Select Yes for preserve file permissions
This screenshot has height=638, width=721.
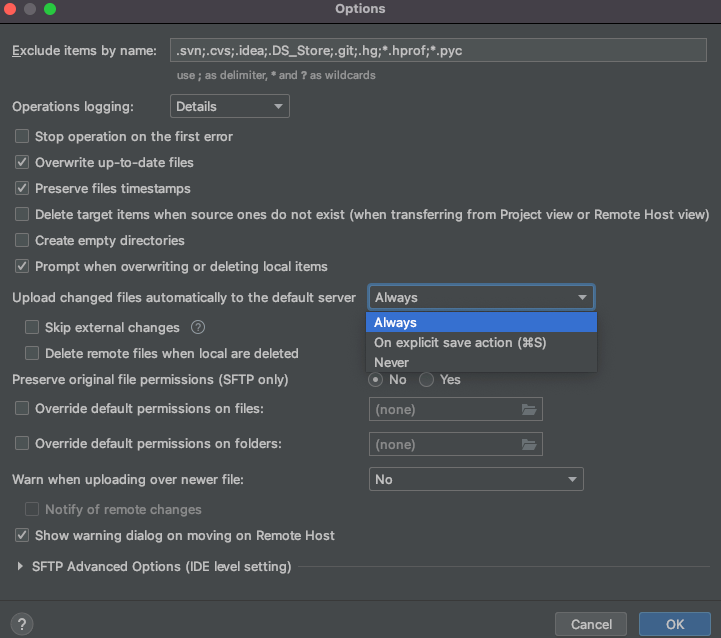pyautogui.click(x=427, y=380)
